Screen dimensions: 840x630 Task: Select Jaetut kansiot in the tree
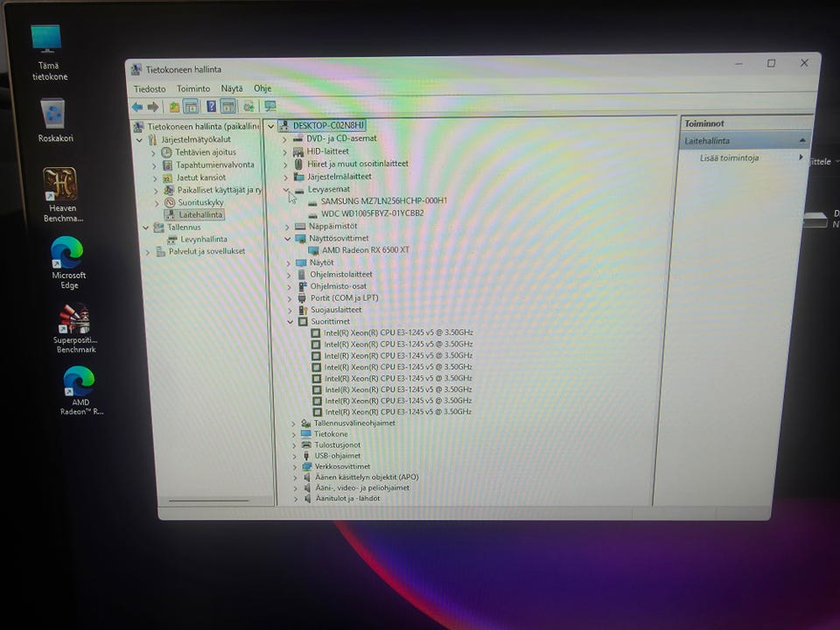[x=201, y=178]
